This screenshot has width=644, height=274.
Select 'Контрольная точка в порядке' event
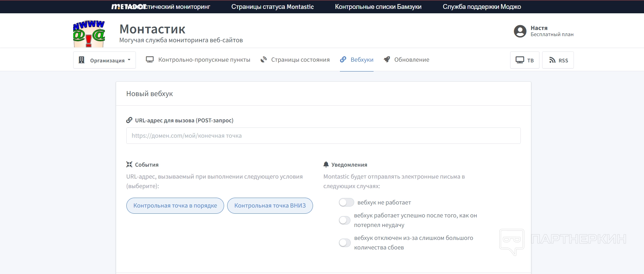(175, 205)
